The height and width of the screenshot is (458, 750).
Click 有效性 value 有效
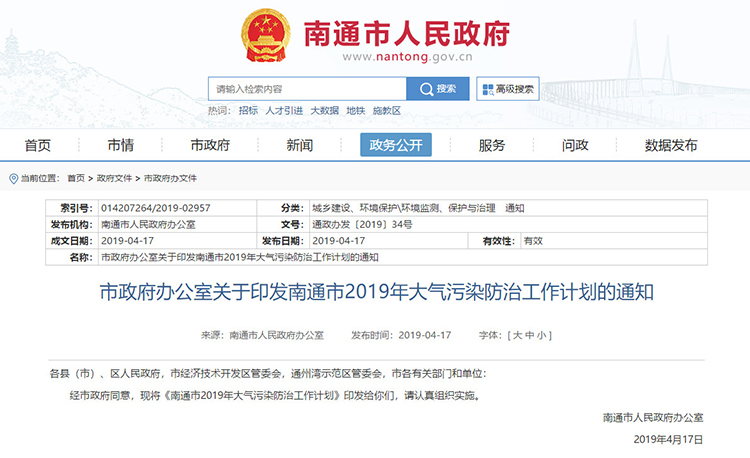pos(533,241)
